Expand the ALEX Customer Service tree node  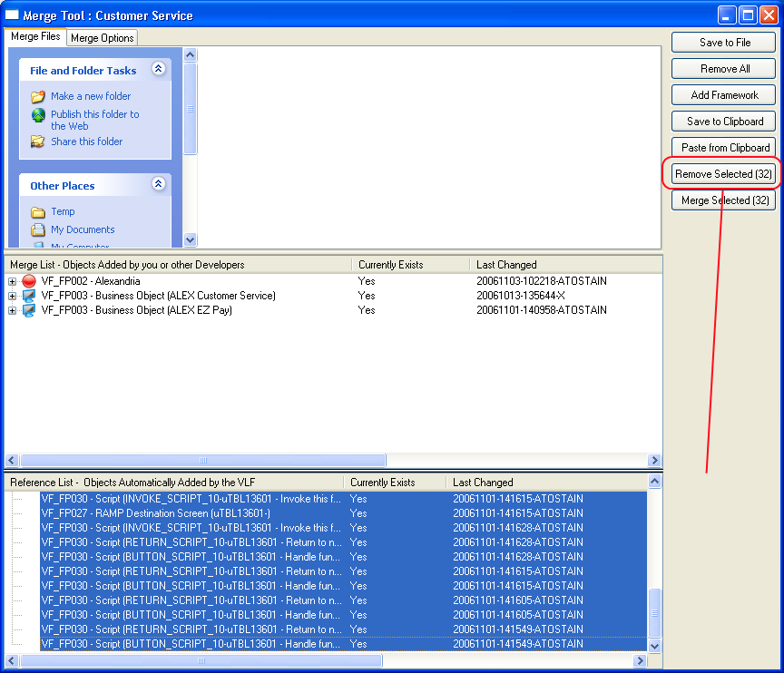coord(13,297)
